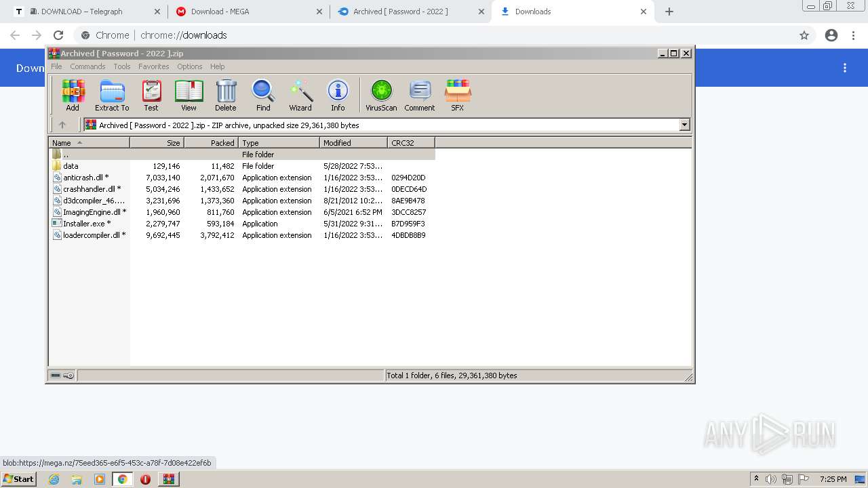Open Windows Explorer from taskbar

coord(77,479)
